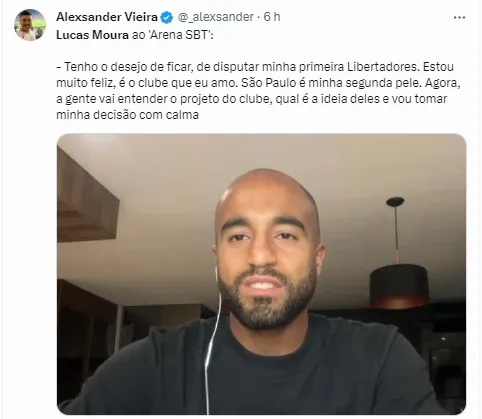Open the tweet via the 6 h timestamp
The width and height of the screenshot is (482, 419).
[x=272, y=17]
